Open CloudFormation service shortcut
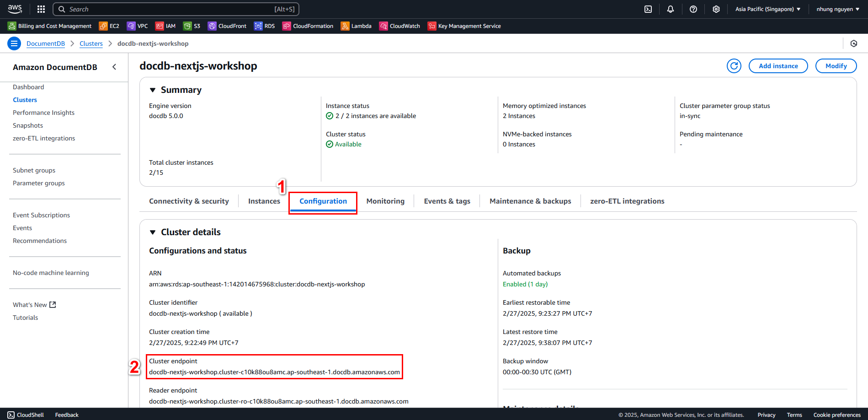 click(x=308, y=26)
